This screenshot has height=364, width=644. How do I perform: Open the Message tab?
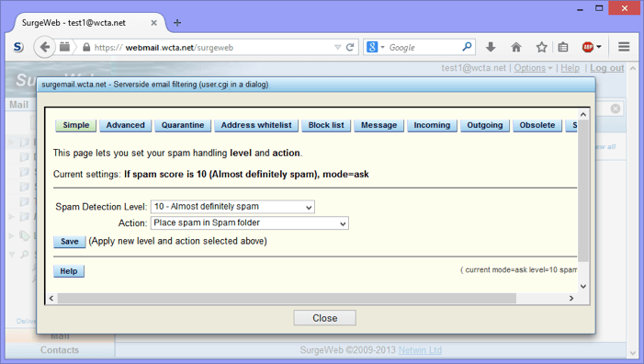point(379,125)
